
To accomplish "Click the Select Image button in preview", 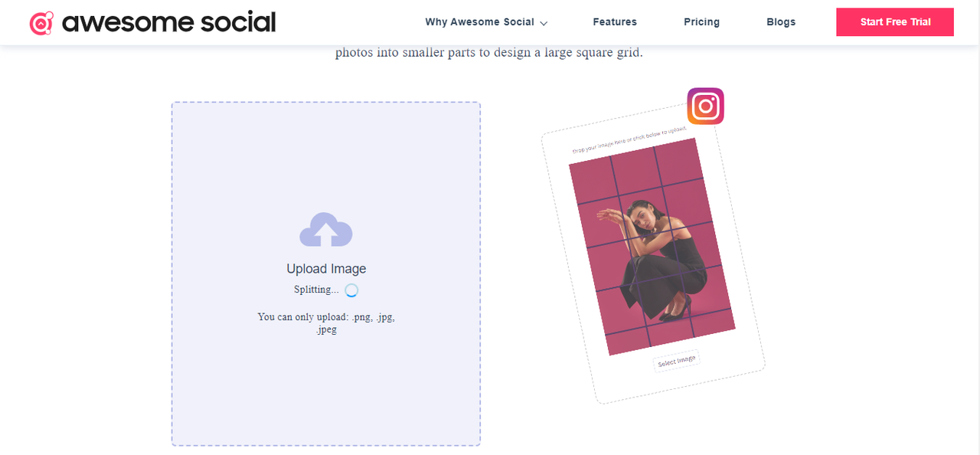I will pos(677,361).
